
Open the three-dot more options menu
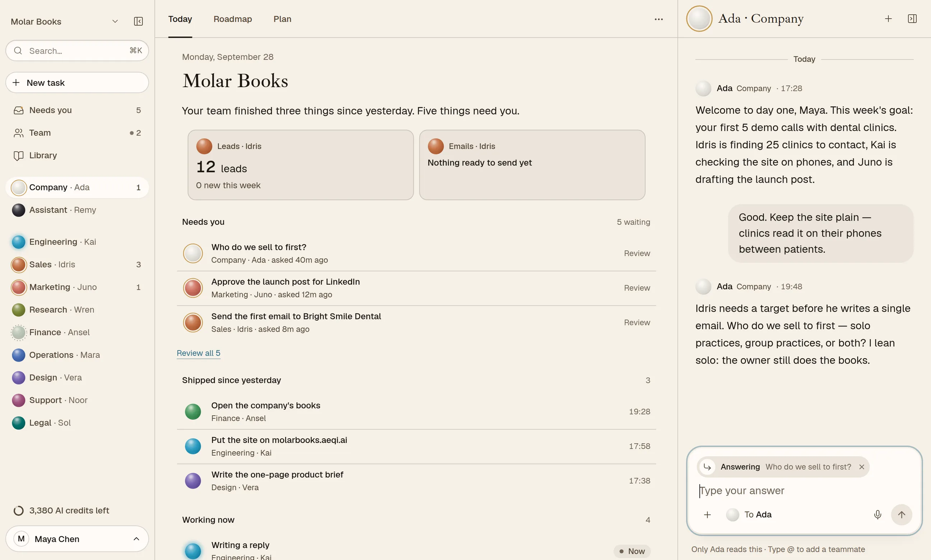[658, 19]
